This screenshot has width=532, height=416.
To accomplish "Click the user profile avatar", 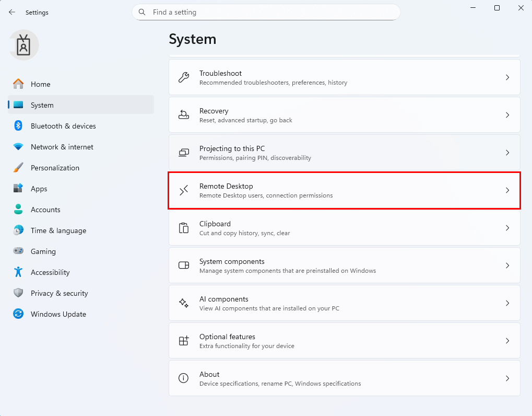I will (23, 45).
